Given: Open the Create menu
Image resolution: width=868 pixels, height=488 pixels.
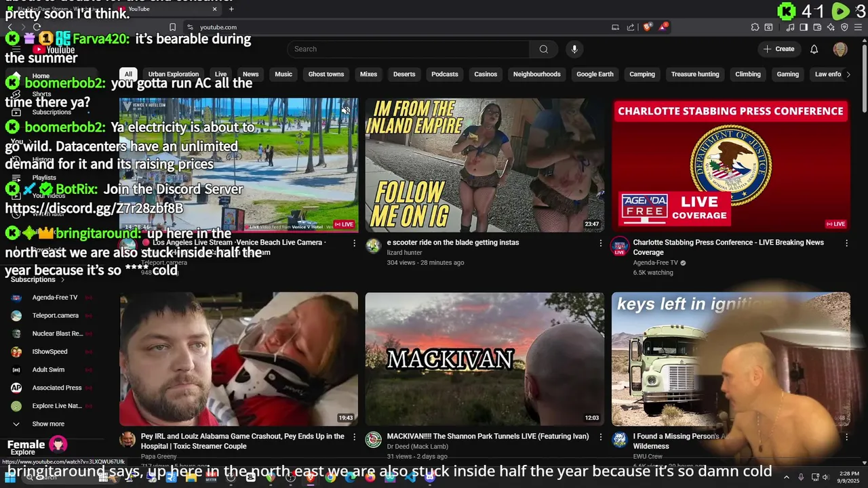Looking at the screenshot, I should (778, 49).
